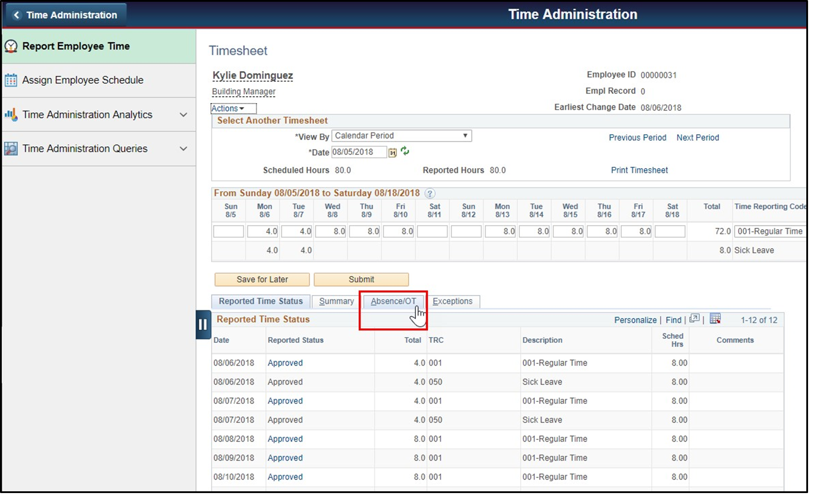The height and width of the screenshot is (504, 813).
Task: Switch to the Absence/OT tab
Action: tap(393, 301)
